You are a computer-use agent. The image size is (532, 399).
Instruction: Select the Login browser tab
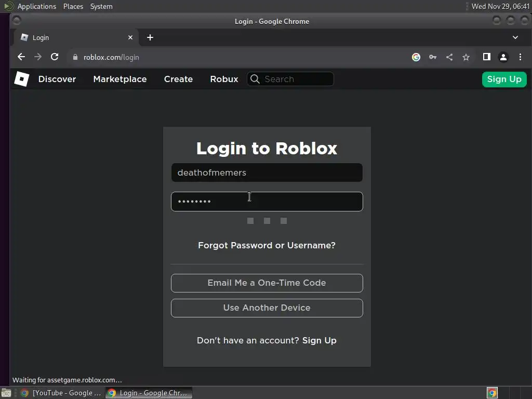[x=76, y=37]
